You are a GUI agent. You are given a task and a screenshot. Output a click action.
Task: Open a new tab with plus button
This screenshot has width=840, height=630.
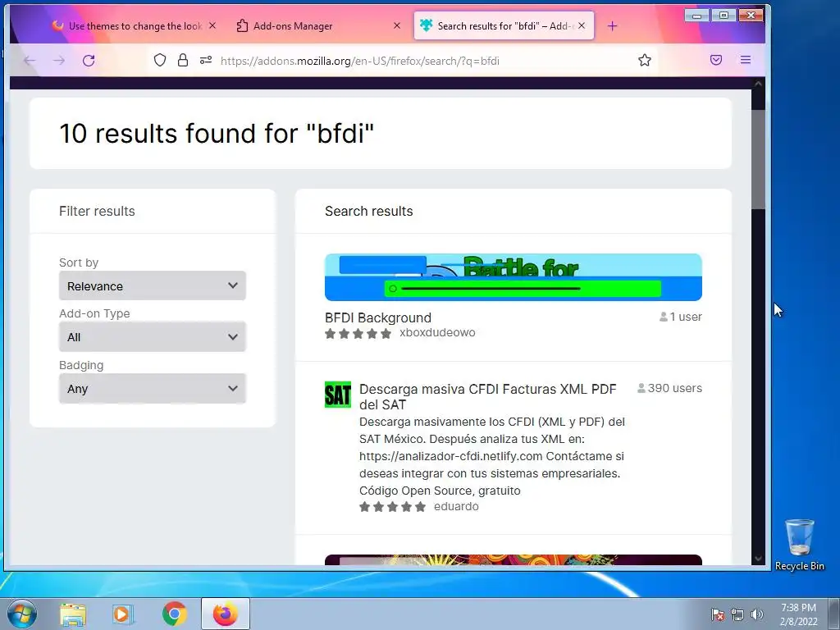pos(612,25)
